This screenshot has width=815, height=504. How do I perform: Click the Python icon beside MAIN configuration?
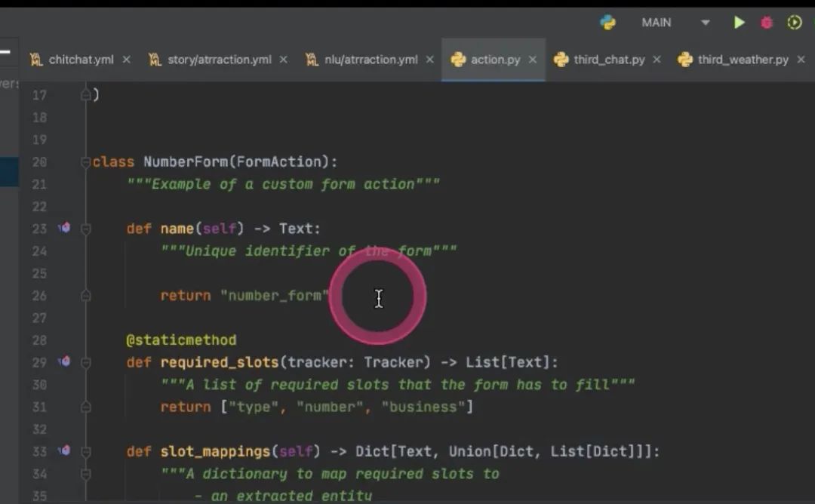(607, 23)
